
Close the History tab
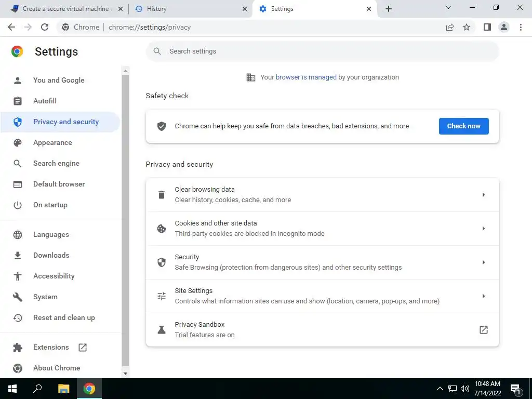pyautogui.click(x=245, y=9)
